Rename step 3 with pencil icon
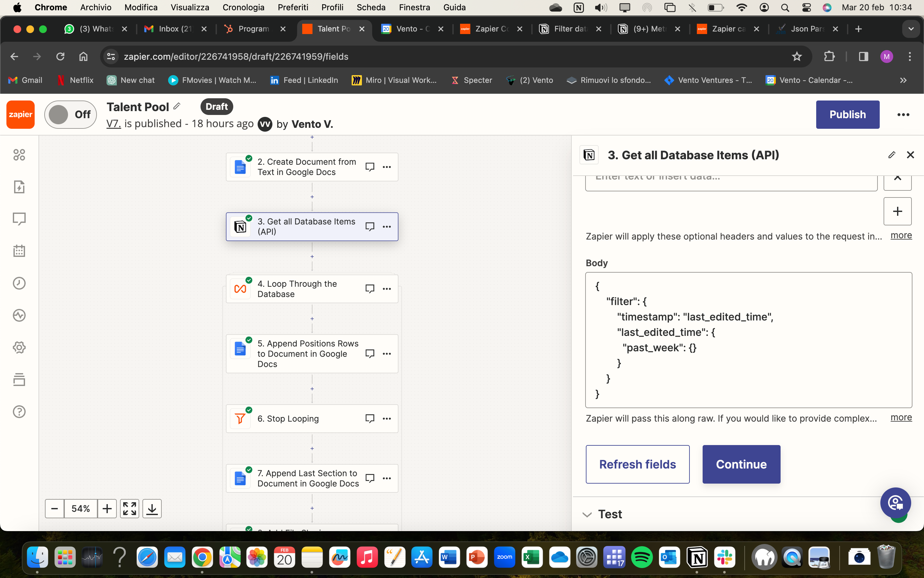Image resolution: width=924 pixels, height=578 pixels. pos(892,155)
